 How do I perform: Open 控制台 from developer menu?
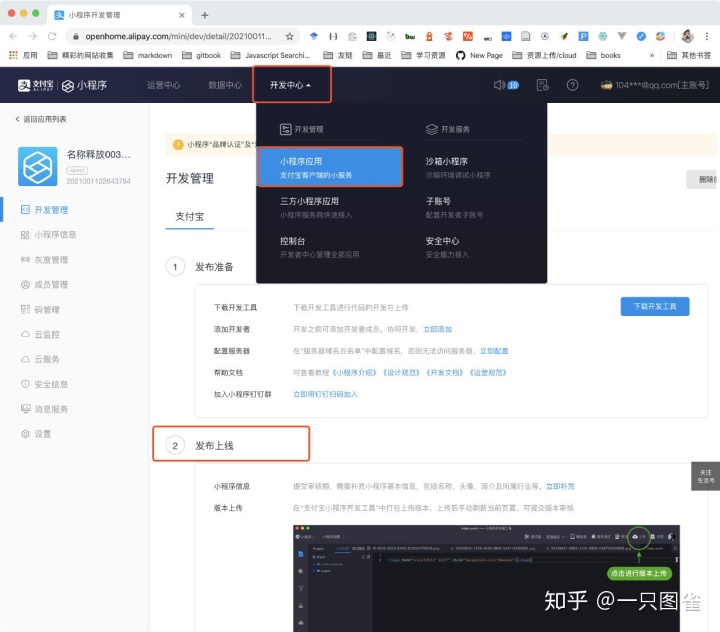[320, 247]
